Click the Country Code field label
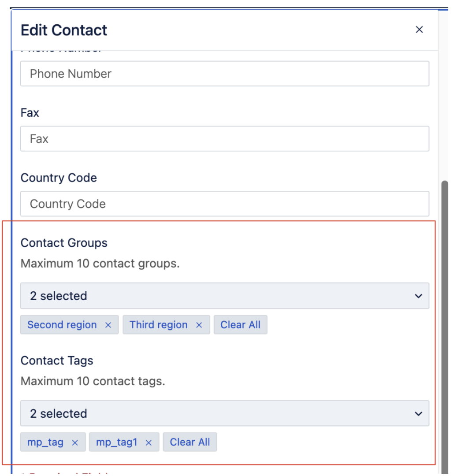Viewport: 453px width, 476px height. [59, 178]
